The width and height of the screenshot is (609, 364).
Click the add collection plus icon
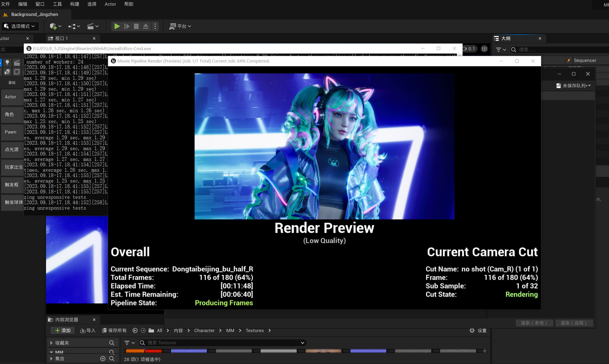tap(103, 359)
